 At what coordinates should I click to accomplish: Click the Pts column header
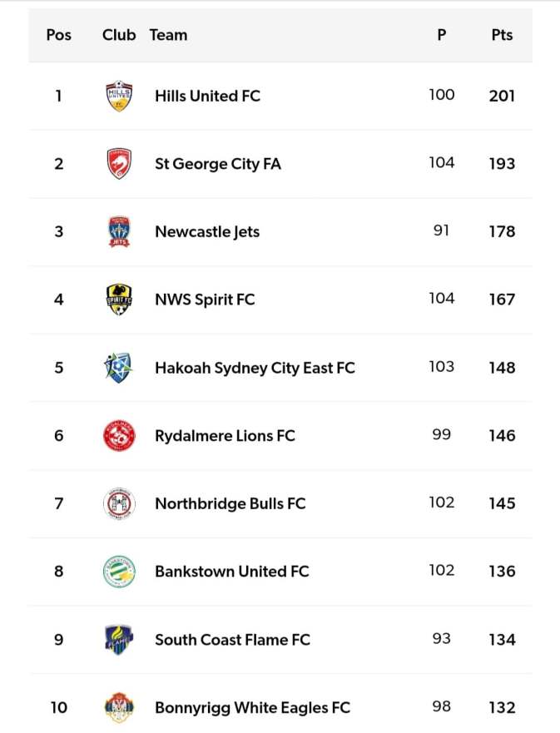click(502, 35)
